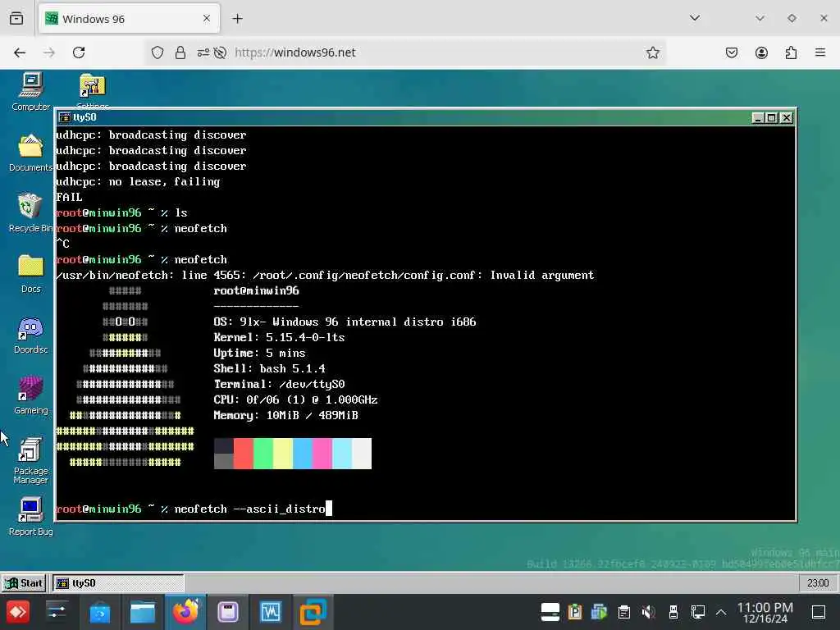Open clock showing 11:00 PM 12/16/24
The width and height of the screenshot is (840, 630).
point(765,612)
